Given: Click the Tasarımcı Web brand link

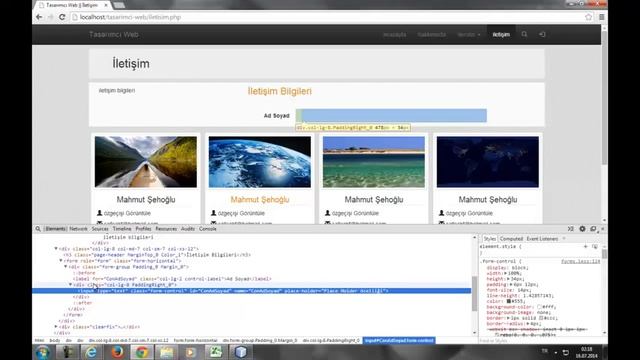Looking at the screenshot, I should pyautogui.click(x=114, y=35).
